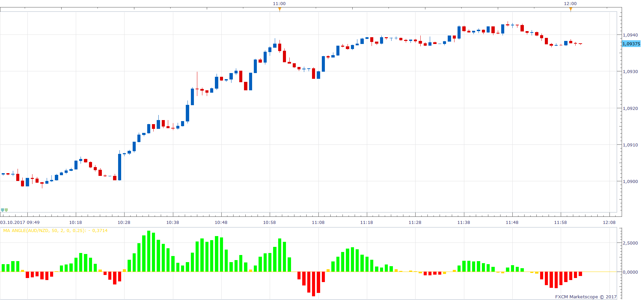Click the 10:58 time axis label
Viewport: 644px width, 300px height.
[x=269, y=222]
